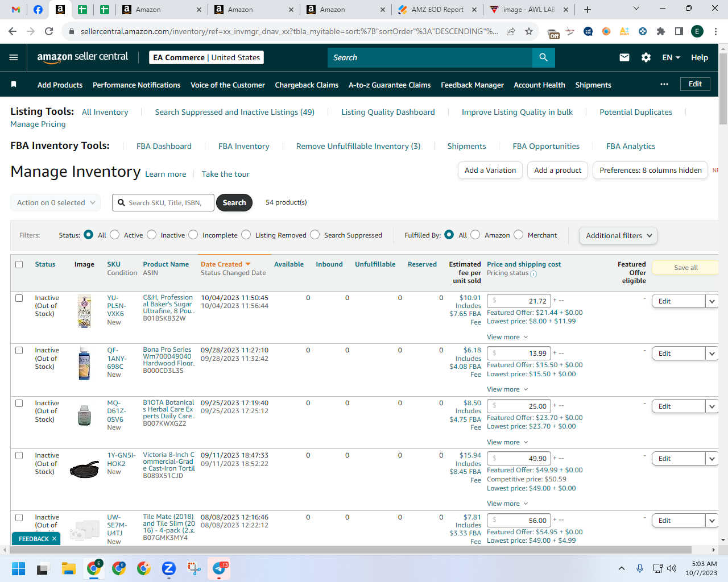Viewport: 728px width, 582px height.
Task: Click the price field showing 21.72
Action: click(x=519, y=301)
